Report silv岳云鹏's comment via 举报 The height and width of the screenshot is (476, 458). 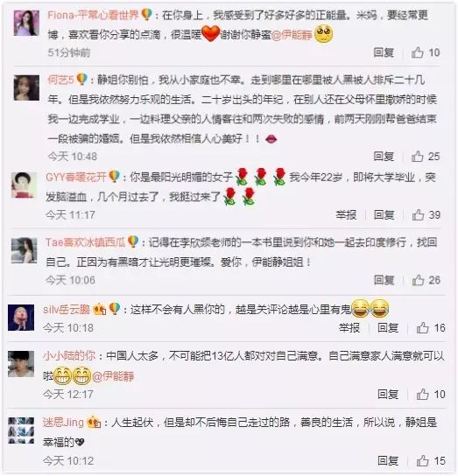pyautogui.click(x=349, y=328)
